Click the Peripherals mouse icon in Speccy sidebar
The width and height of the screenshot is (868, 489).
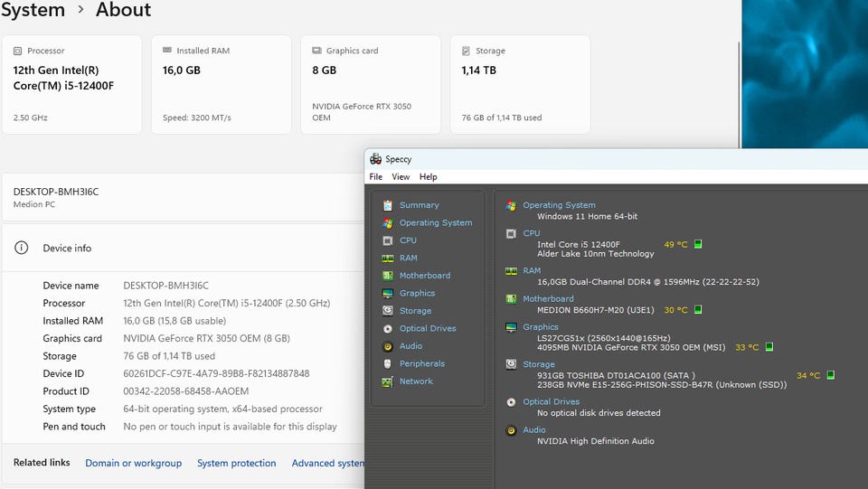pos(388,363)
